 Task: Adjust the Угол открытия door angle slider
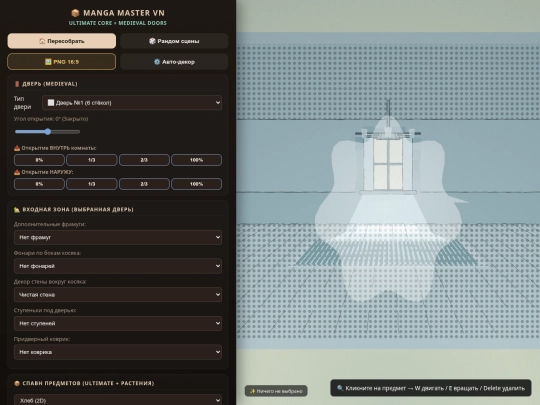(48, 132)
